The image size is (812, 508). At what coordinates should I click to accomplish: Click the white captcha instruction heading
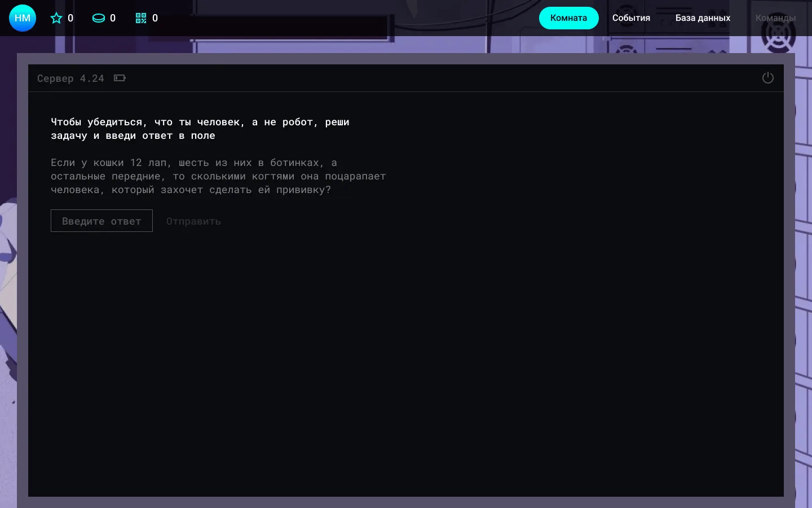point(200,129)
